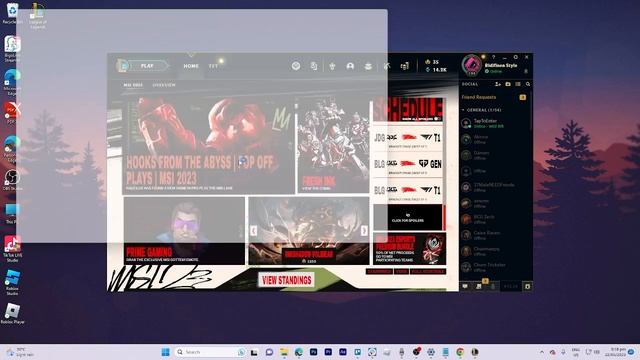Open the BLG vs GEN match card
The image size is (640, 360).
(408, 164)
